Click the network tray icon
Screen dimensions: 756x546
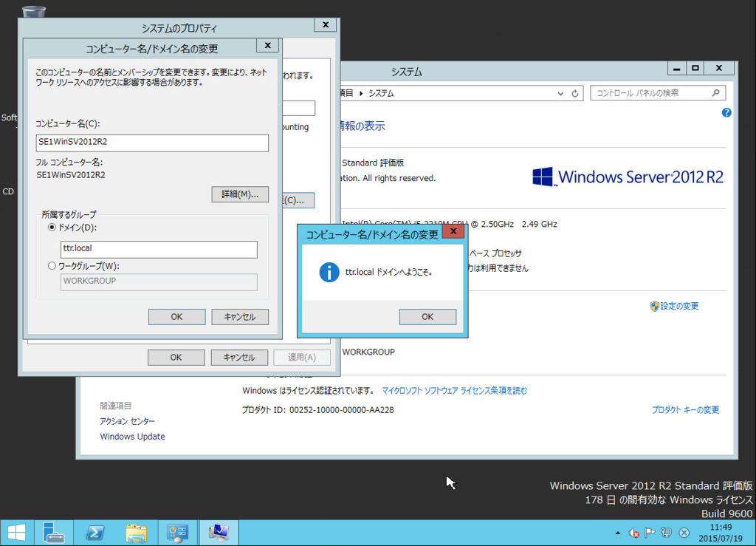(667, 533)
